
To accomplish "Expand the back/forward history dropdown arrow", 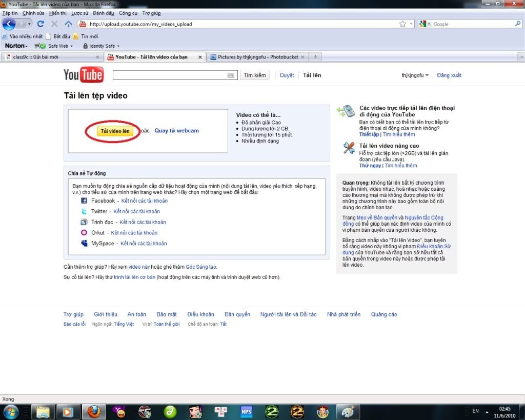I will pyautogui.click(x=29, y=24).
